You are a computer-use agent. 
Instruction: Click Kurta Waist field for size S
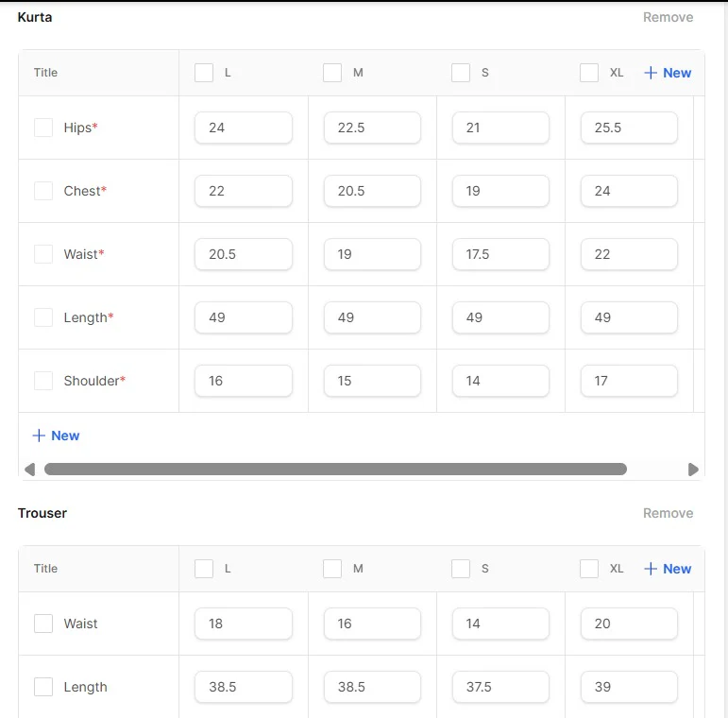point(500,254)
